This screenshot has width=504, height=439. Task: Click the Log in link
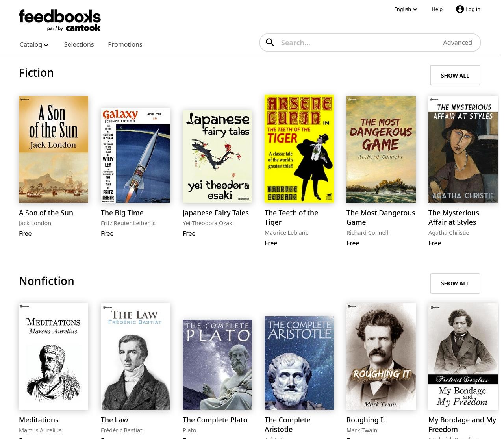[473, 9]
